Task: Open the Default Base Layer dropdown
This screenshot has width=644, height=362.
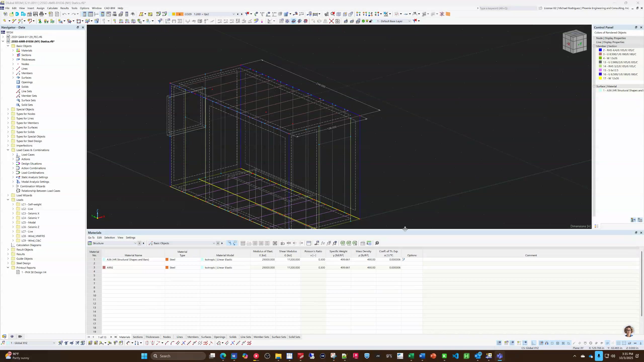Action: 409,21
